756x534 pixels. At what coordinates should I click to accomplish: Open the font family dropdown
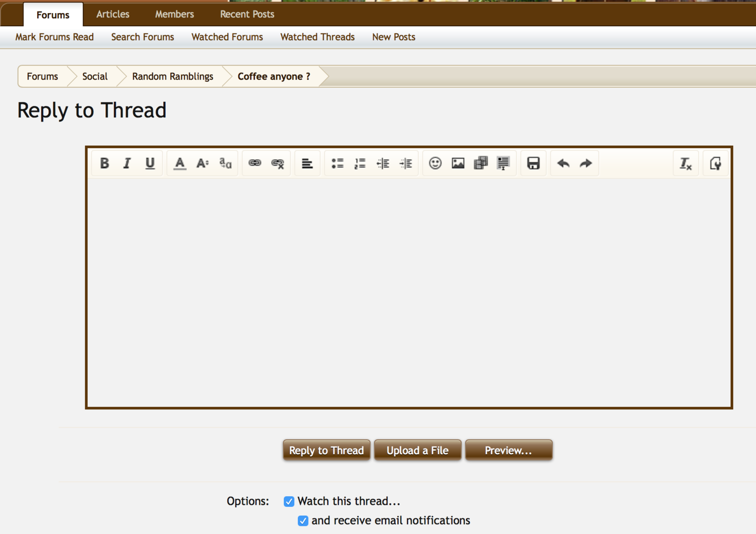pos(225,163)
